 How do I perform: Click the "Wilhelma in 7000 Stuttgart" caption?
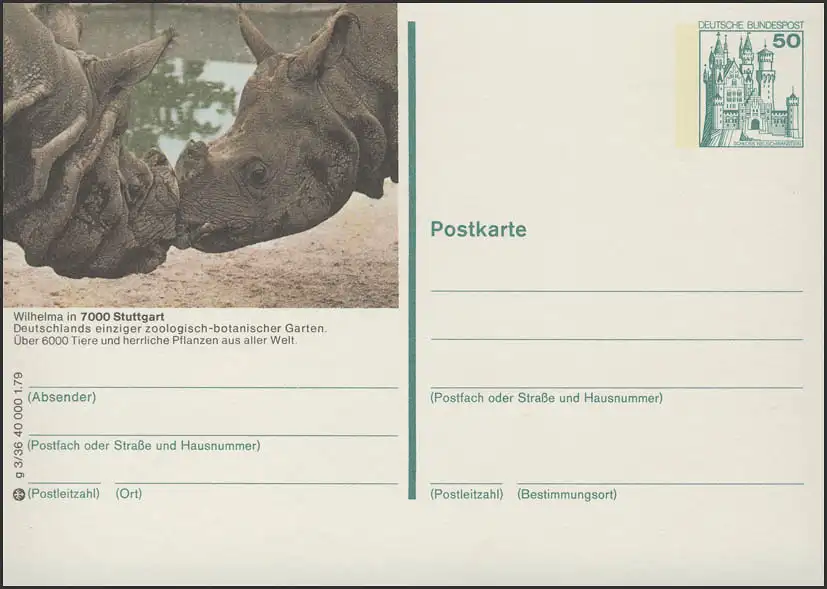[89, 317]
